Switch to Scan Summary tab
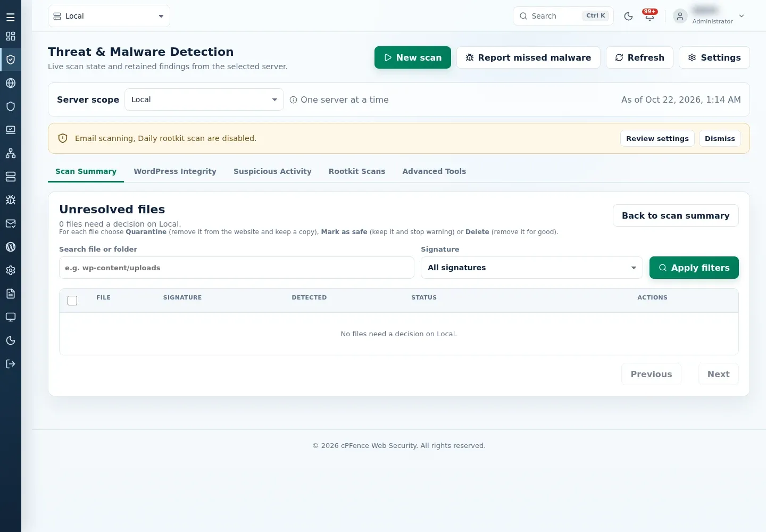Screen dimensions: 766x532 point(86,171)
